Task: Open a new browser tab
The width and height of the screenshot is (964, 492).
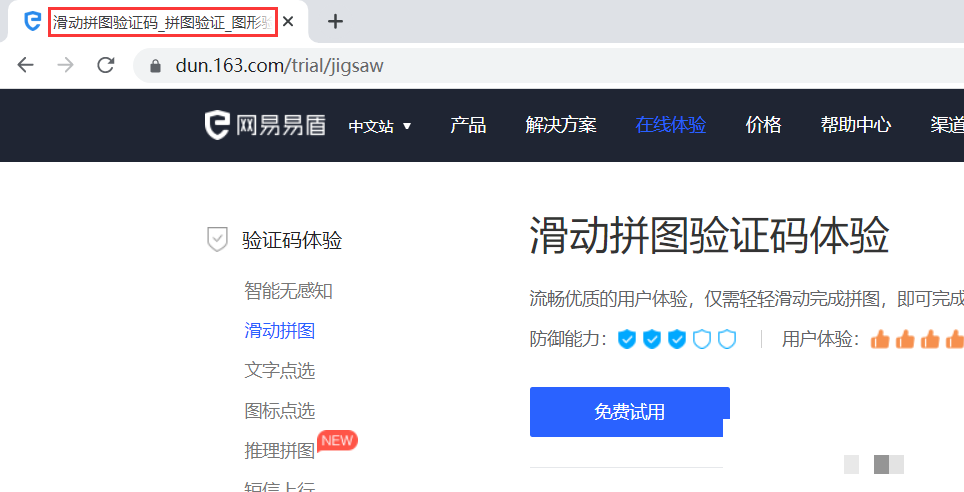Action: click(336, 21)
